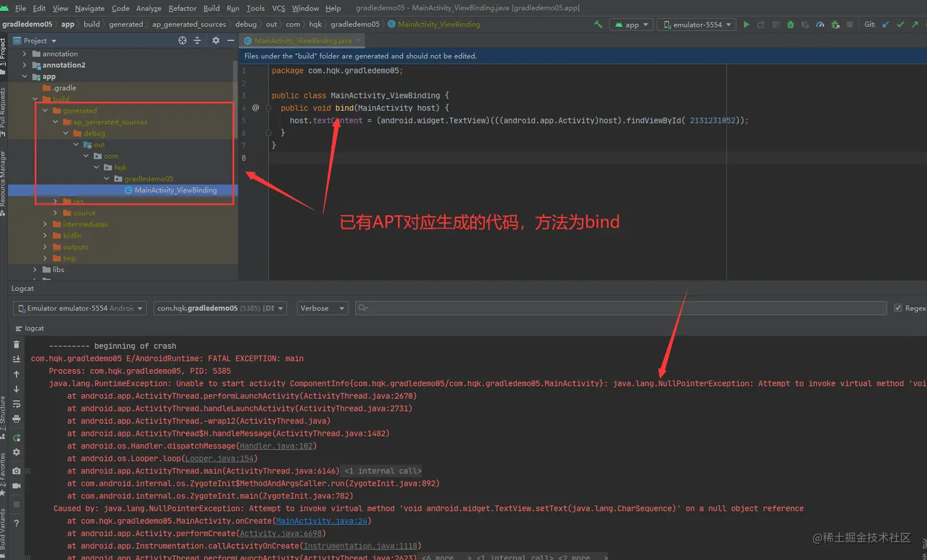Select MainActivity_ViewBinding in project tree

tap(175, 190)
